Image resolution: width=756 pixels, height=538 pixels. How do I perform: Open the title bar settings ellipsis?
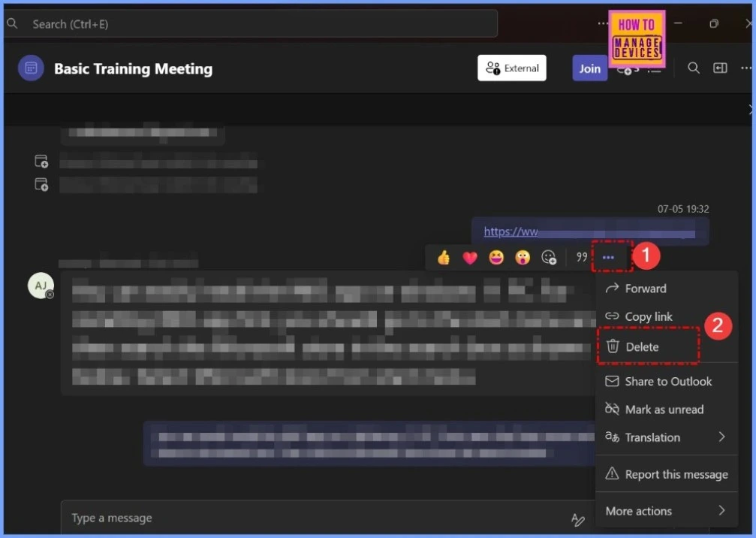click(x=602, y=23)
